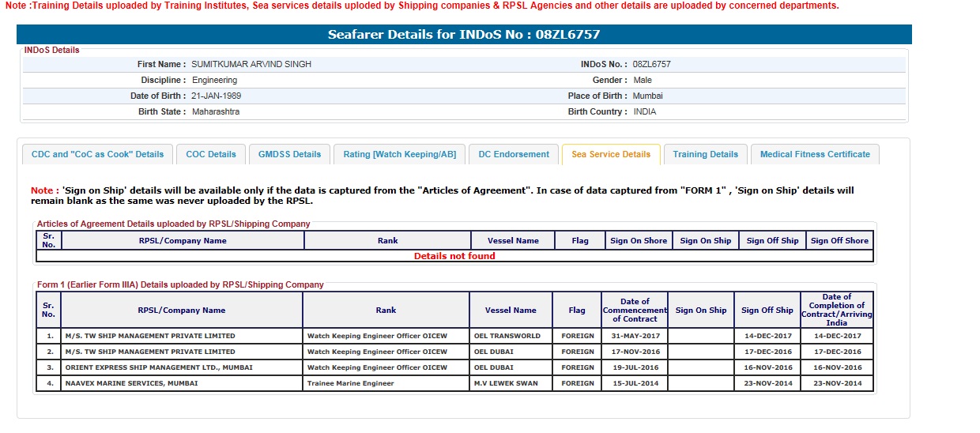Click the M.V LEWEK SWAN vessel cell

click(x=506, y=383)
